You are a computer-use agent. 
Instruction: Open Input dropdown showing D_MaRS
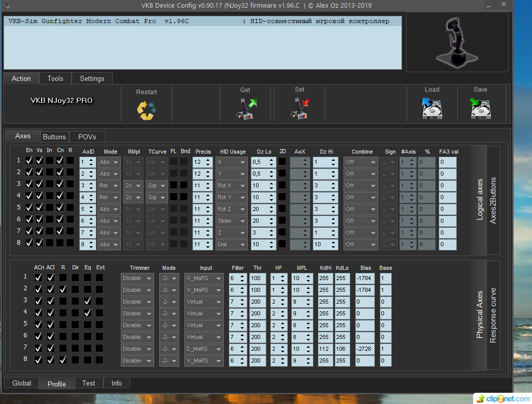(x=204, y=349)
